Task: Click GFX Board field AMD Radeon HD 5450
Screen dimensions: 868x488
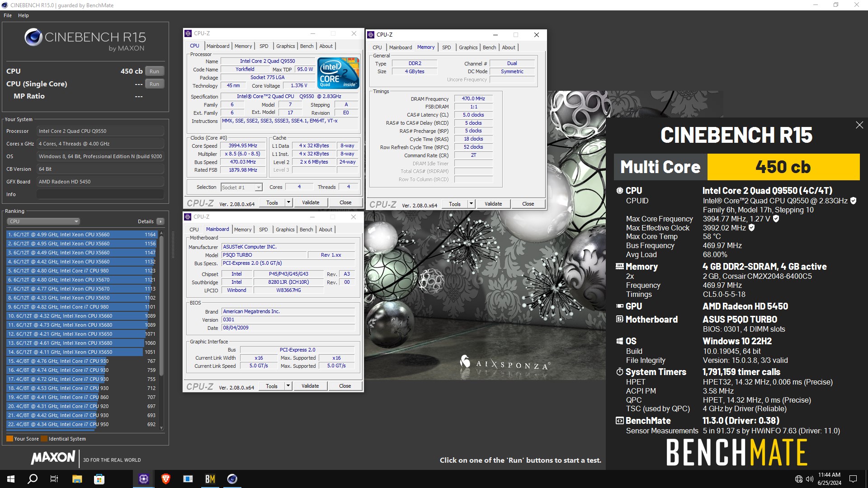Action: 100,182
